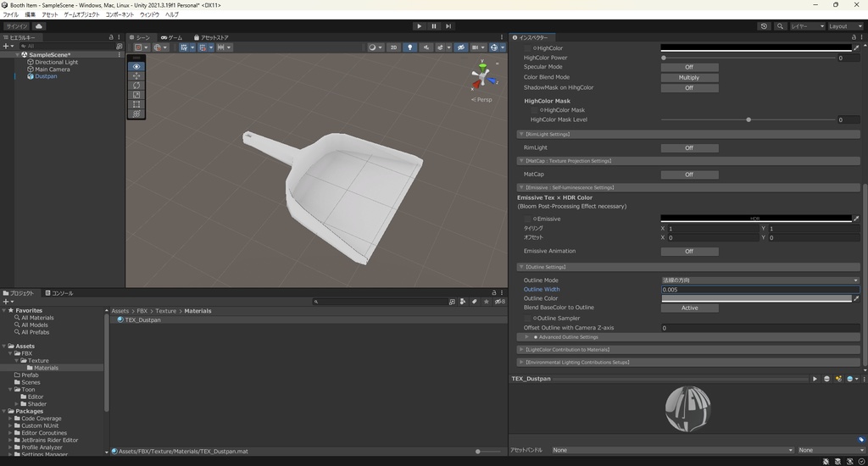Screen dimensions: 868x466
Task: Open the ファイル menu
Action: coord(11,15)
